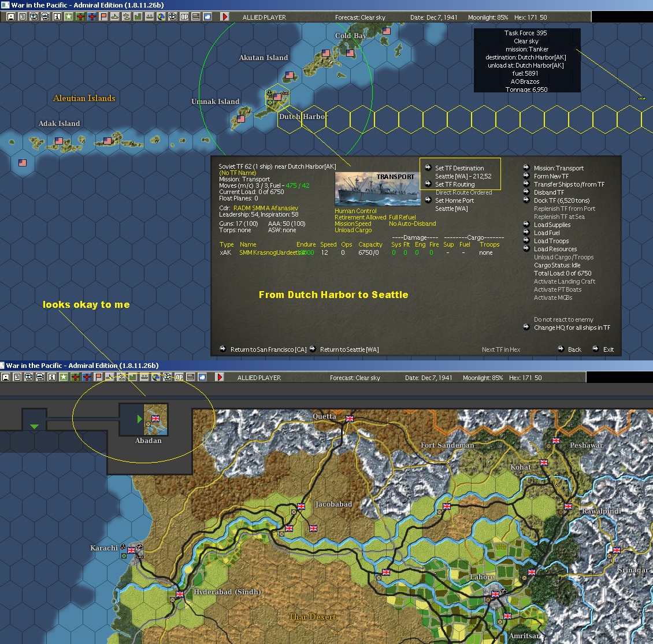This screenshot has height=644, width=653.
Task: Click Load Supplies
Action: pyautogui.click(x=552, y=225)
